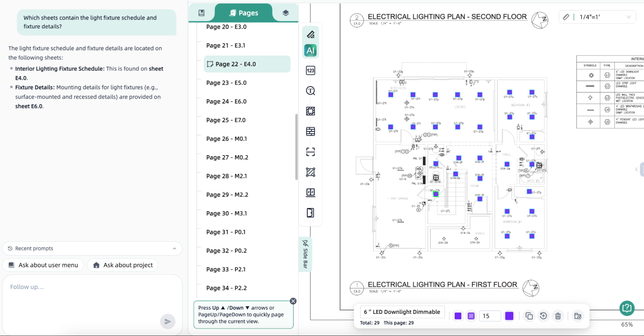Expand the collapsed right panel arrow
644x336 pixels.
click(636, 170)
